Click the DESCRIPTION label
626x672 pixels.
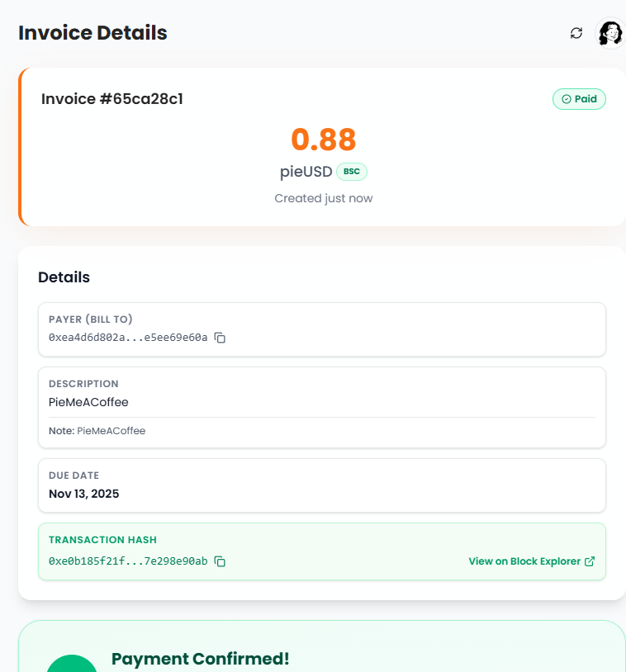(83, 384)
